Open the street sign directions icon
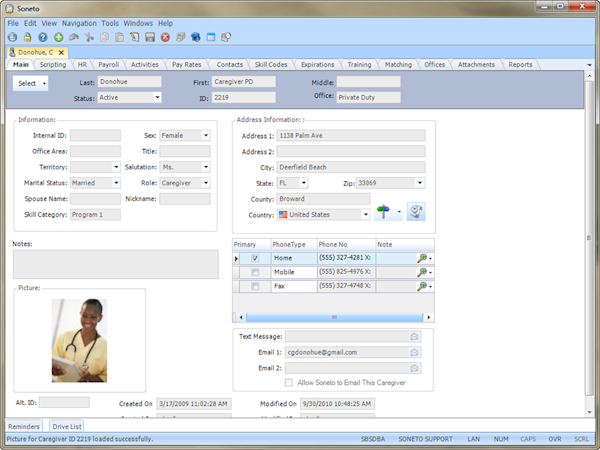The height and width of the screenshot is (450, 600). point(382,213)
